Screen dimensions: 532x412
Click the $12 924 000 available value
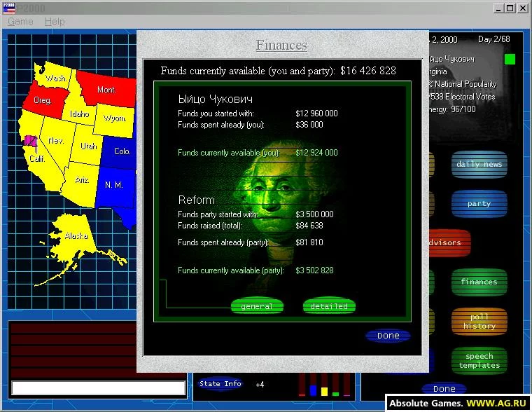coord(316,153)
